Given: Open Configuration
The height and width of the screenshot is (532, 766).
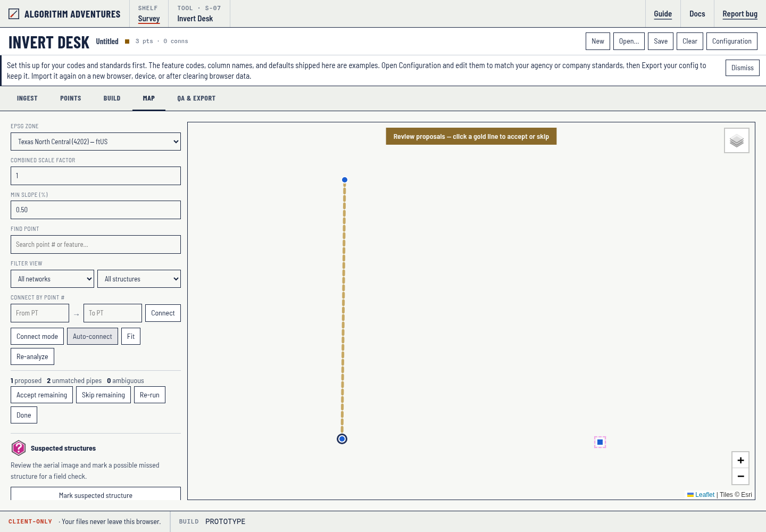Looking at the screenshot, I should point(732,41).
